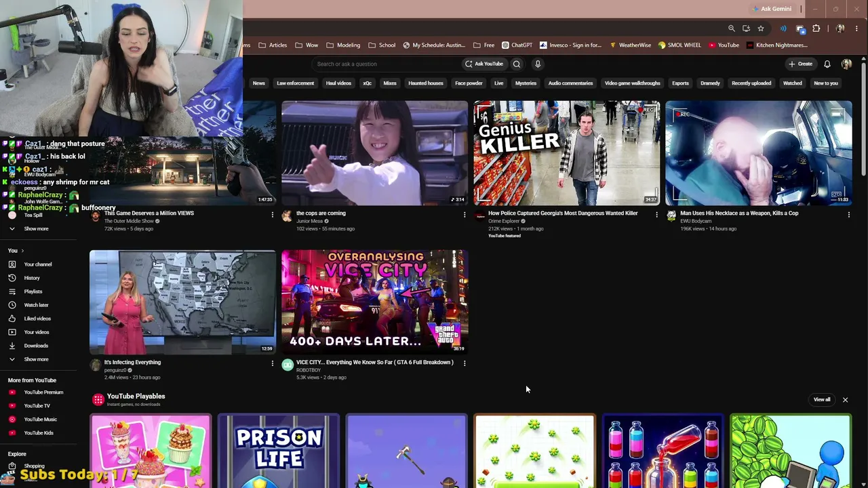The width and height of the screenshot is (868, 488).
Task: Open the WeatherWise bookmark
Action: point(630,45)
